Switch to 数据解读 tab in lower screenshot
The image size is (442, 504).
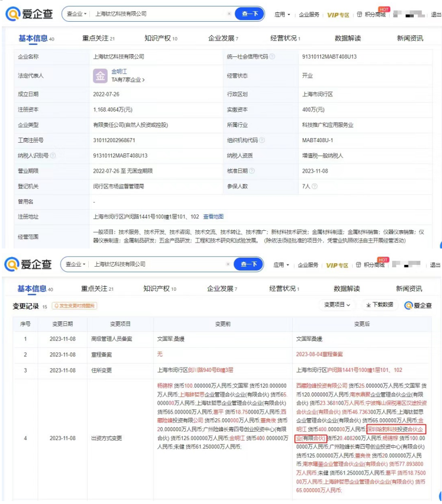pos(347,288)
